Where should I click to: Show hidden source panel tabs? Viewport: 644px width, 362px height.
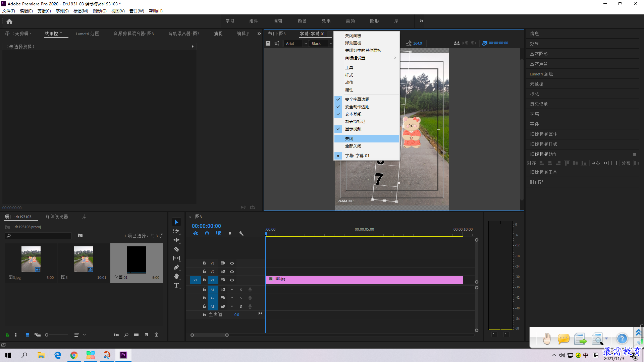coord(259,34)
